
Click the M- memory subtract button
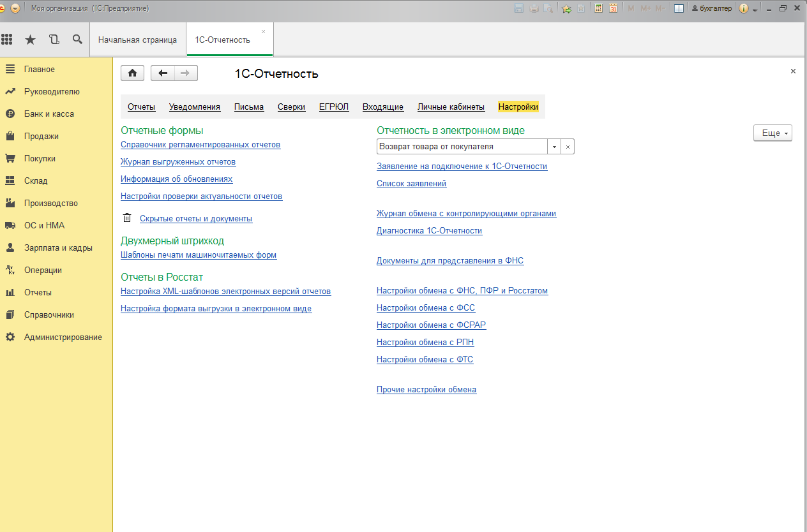(660, 8)
